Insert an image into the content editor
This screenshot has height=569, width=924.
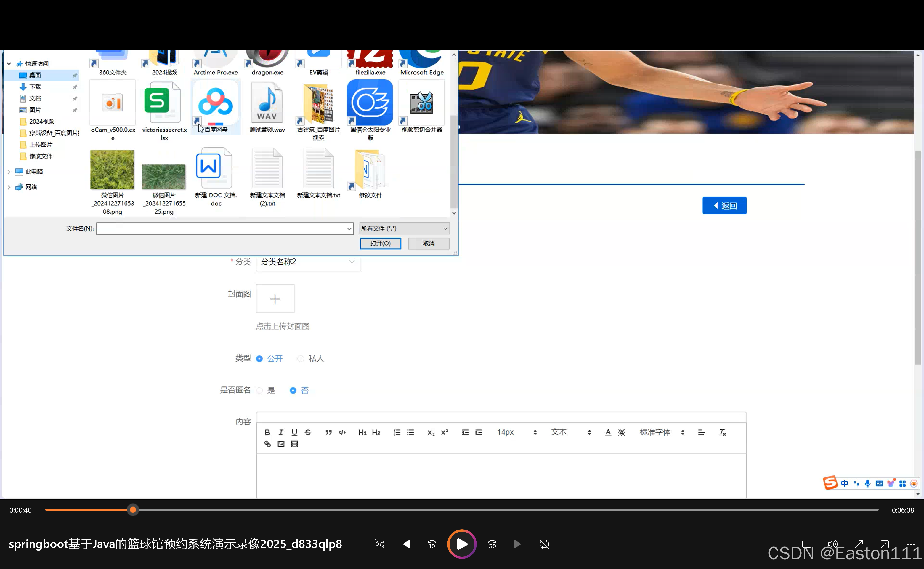pyautogui.click(x=280, y=444)
